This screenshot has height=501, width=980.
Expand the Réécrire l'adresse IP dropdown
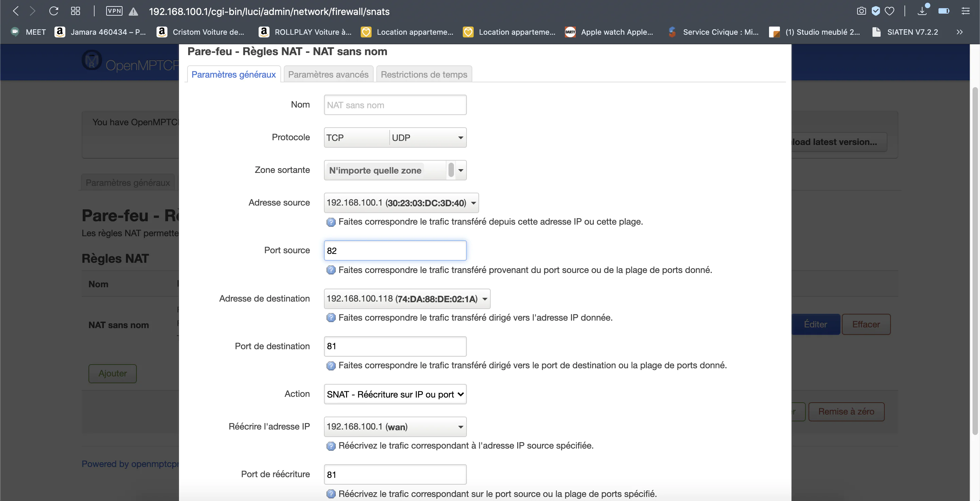click(460, 427)
